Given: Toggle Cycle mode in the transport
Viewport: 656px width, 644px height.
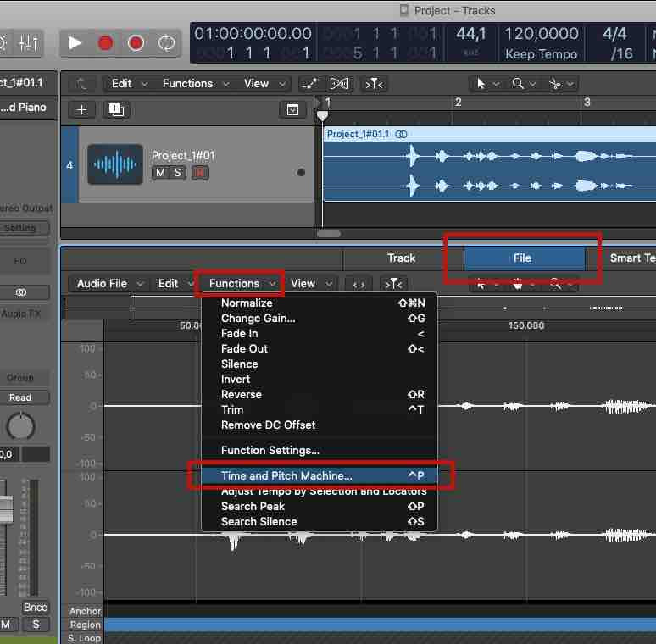Looking at the screenshot, I should (166, 42).
